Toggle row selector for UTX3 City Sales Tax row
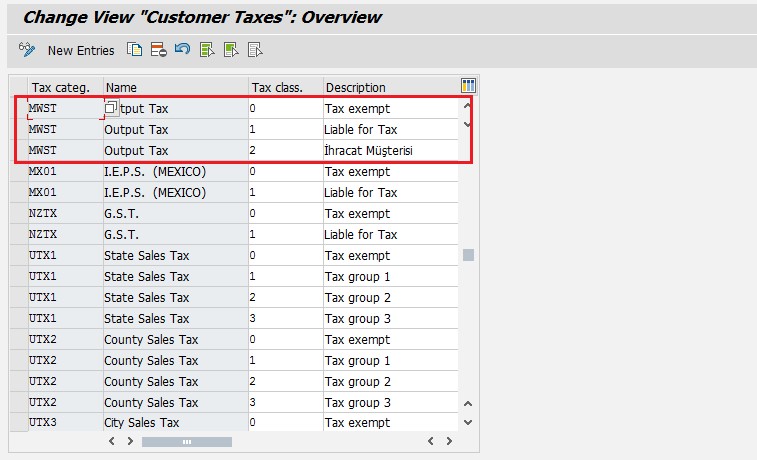The width and height of the screenshot is (757, 460). click(x=18, y=423)
